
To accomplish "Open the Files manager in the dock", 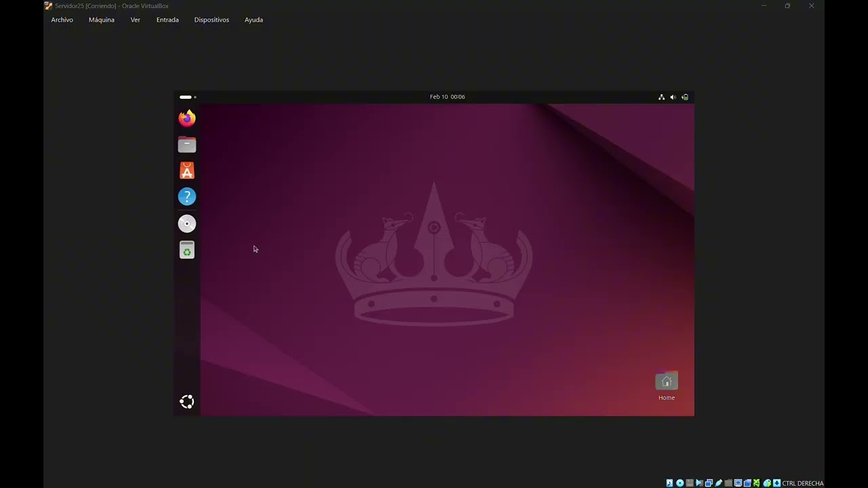I will coord(187,144).
